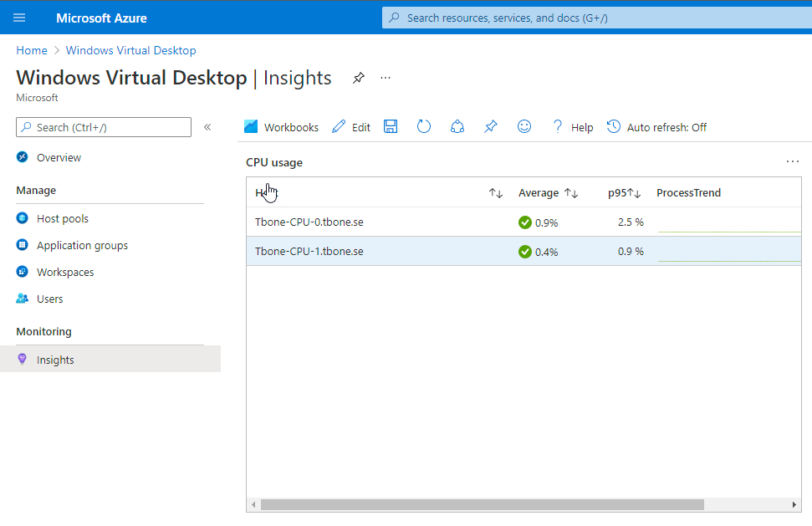Select Application groups in sidebar
This screenshot has height=526, width=812.
pyautogui.click(x=82, y=245)
